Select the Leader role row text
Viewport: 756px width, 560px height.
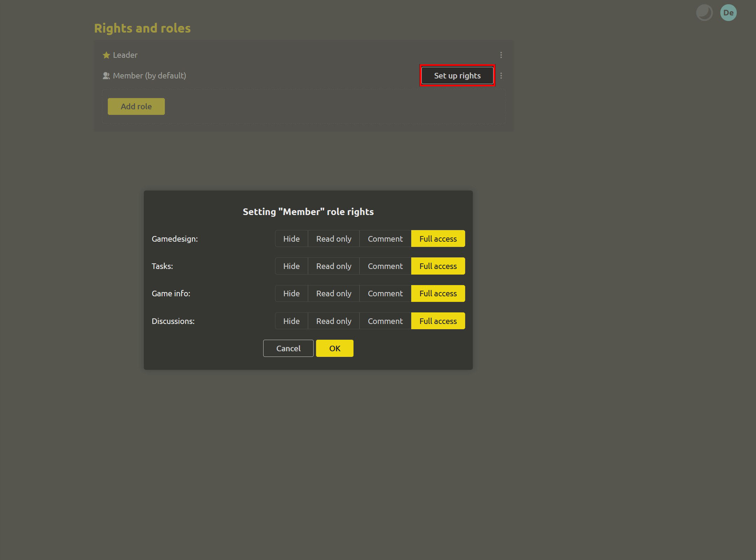(125, 55)
